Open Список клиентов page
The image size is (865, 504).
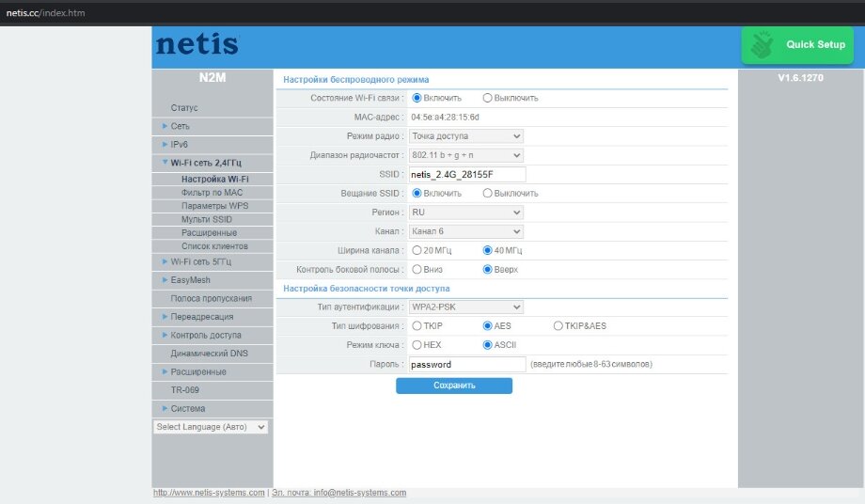[x=212, y=246]
